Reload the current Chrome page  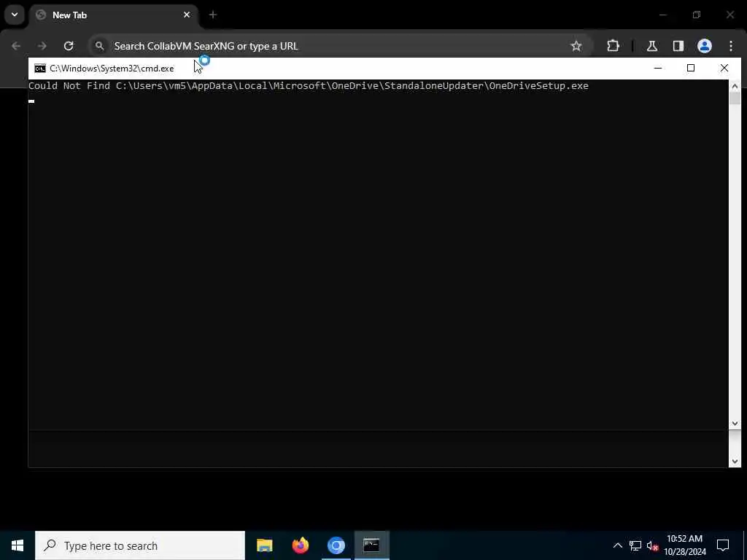[69, 46]
